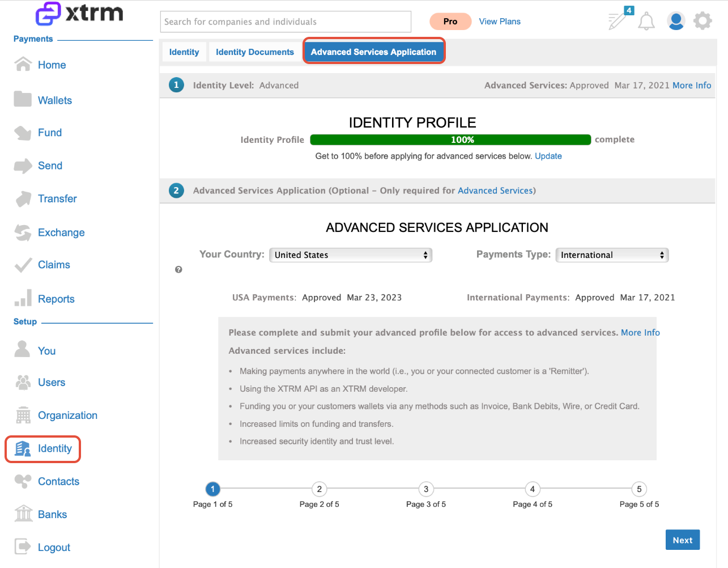
Task: Open the Banks menu link
Action: point(52,514)
